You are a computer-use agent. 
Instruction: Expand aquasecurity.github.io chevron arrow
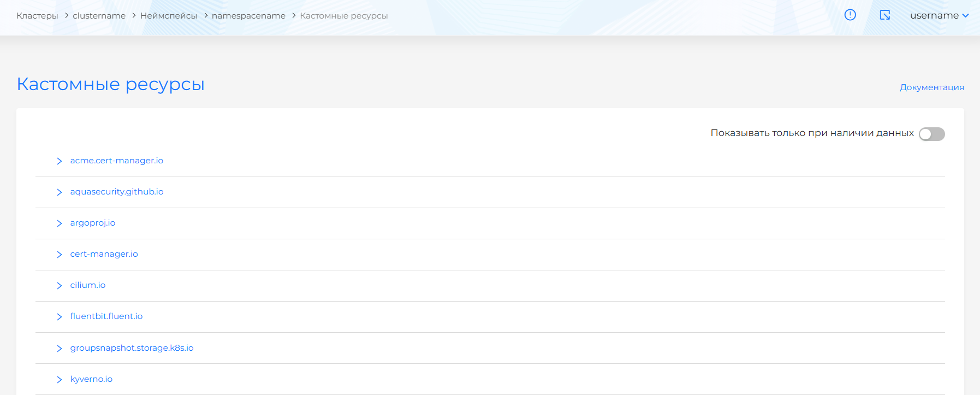coord(60,192)
